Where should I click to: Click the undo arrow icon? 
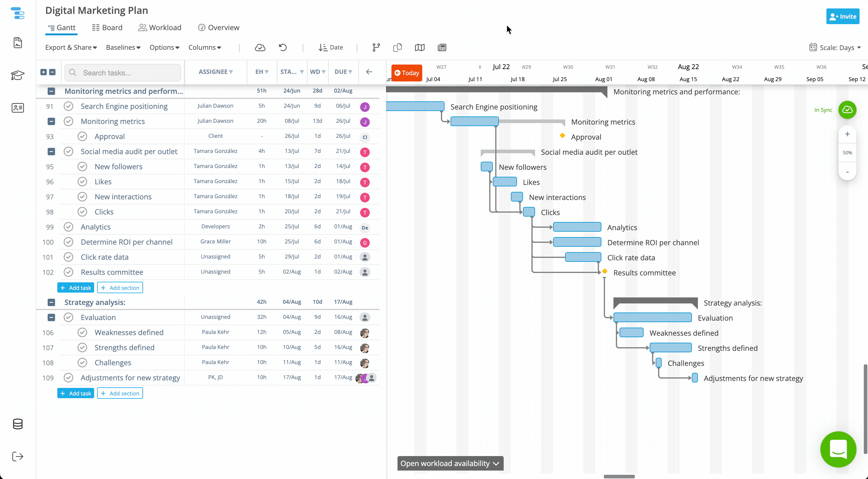(283, 48)
